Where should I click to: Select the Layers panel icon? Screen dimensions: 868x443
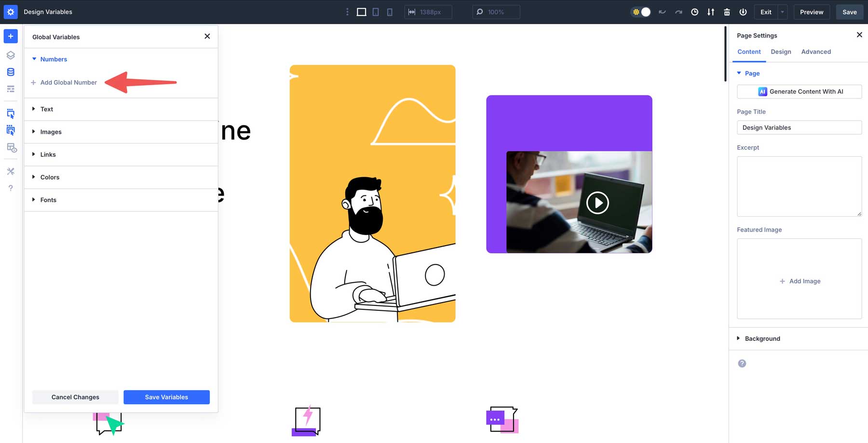[x=11, y=55]
